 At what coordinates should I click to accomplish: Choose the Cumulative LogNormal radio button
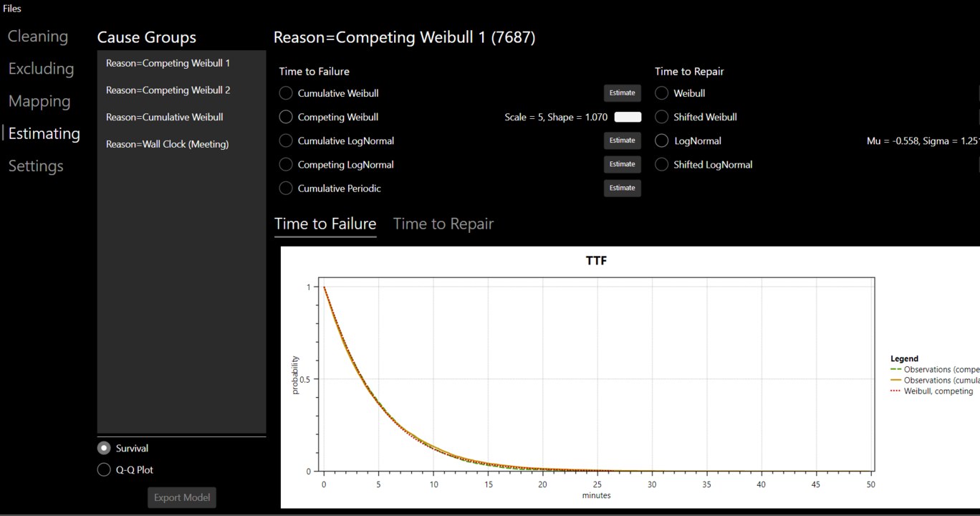(286, 140)
